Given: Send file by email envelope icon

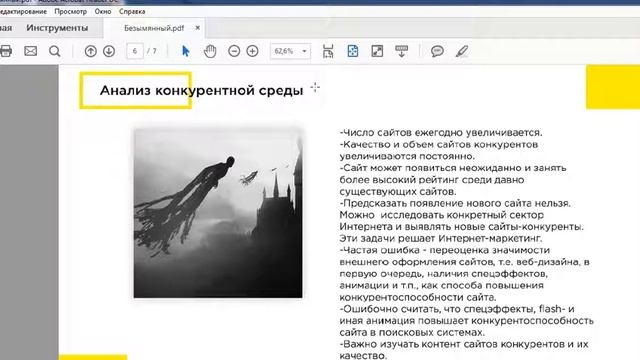Looking at the screenshot, I should [31, 51].
